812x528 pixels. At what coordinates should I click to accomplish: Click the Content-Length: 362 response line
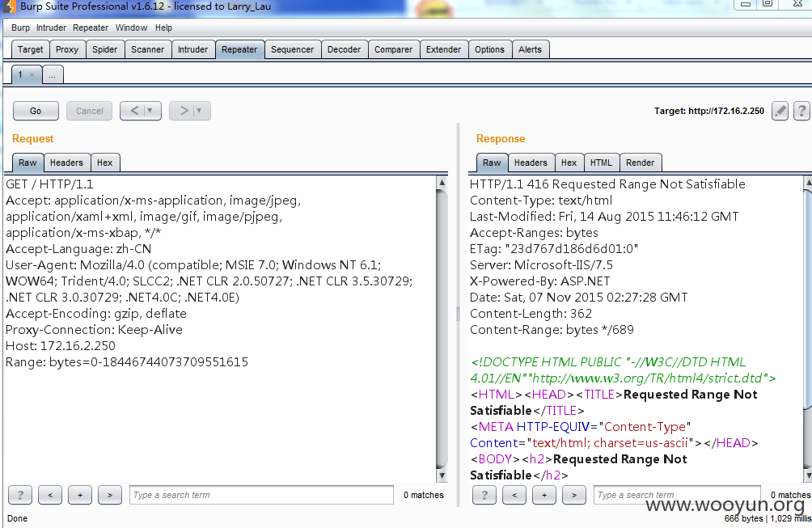coord(531,314)
